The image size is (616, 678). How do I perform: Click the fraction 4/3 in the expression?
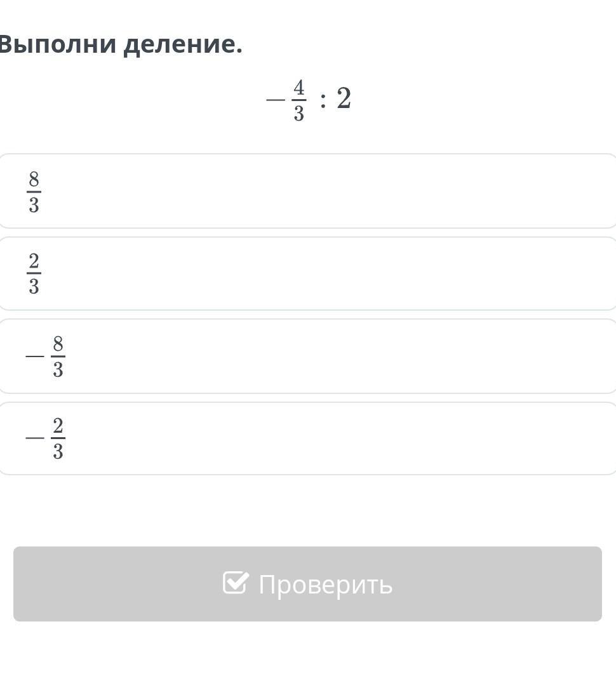pyautogui.click(x=299, y=100)
